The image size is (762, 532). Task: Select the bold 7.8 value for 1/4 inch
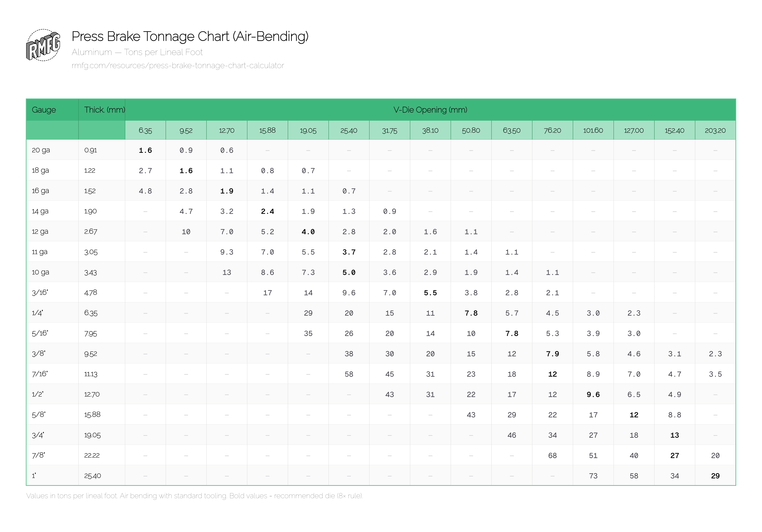471,313
